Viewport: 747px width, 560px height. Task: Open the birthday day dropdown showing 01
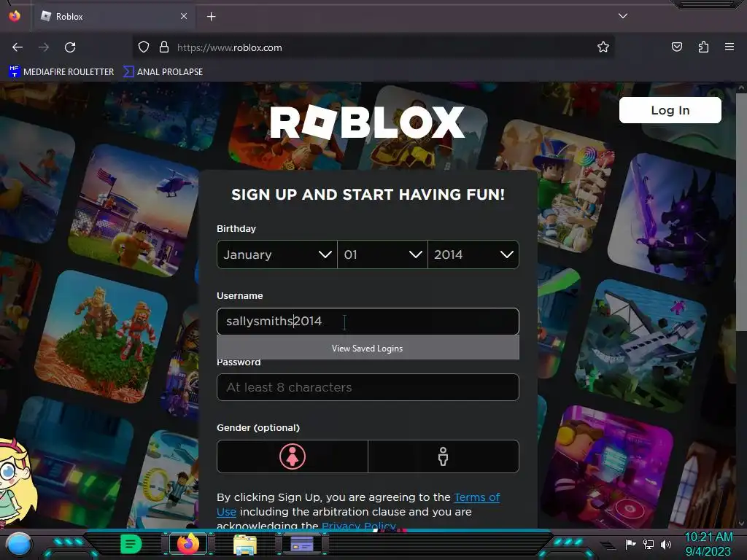(x=382, y=254)
